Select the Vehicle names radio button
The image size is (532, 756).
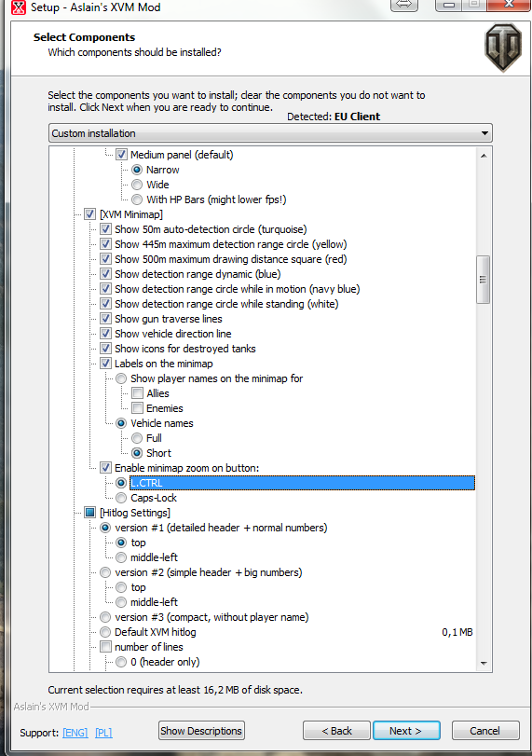121,423
